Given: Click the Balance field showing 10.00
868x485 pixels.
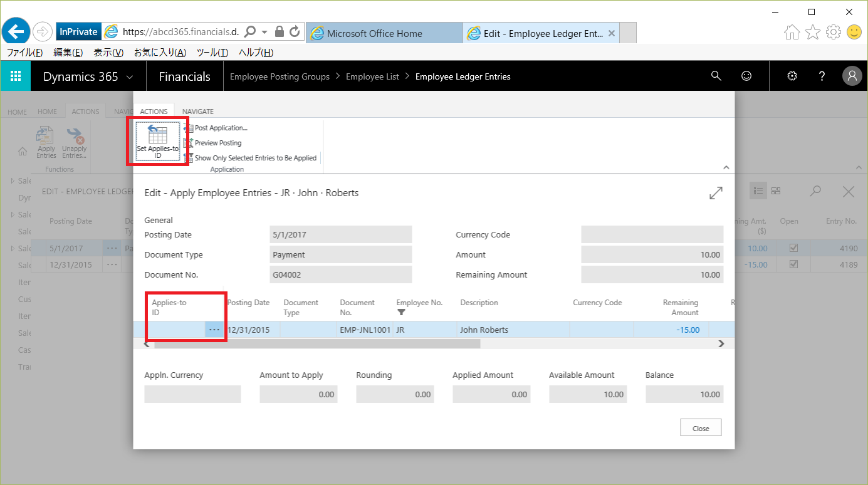Looking at the screenshot, I should click(684, 394).
